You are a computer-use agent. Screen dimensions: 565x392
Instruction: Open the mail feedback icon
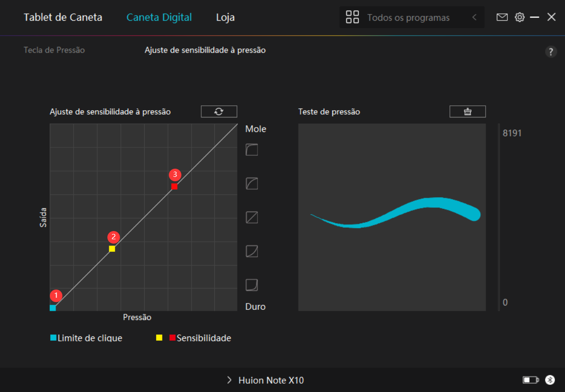click(x=502, y=17)
